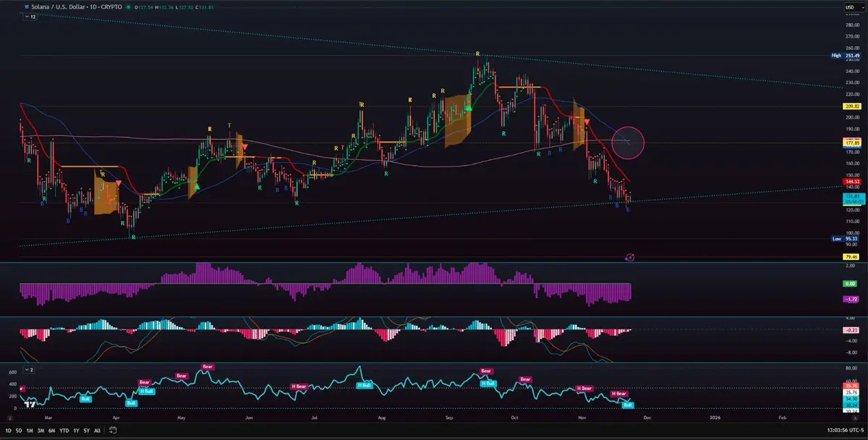Select the YTD date range

[64, 430]
